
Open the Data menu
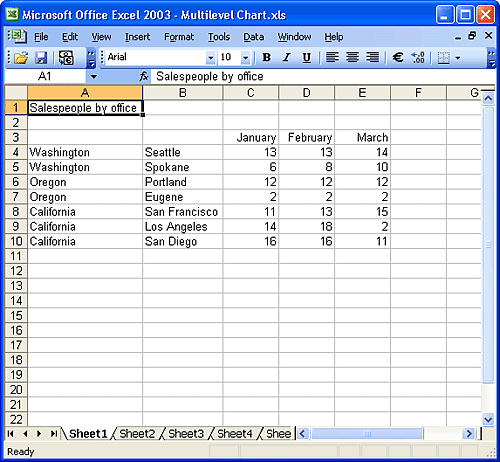point(253,37)
